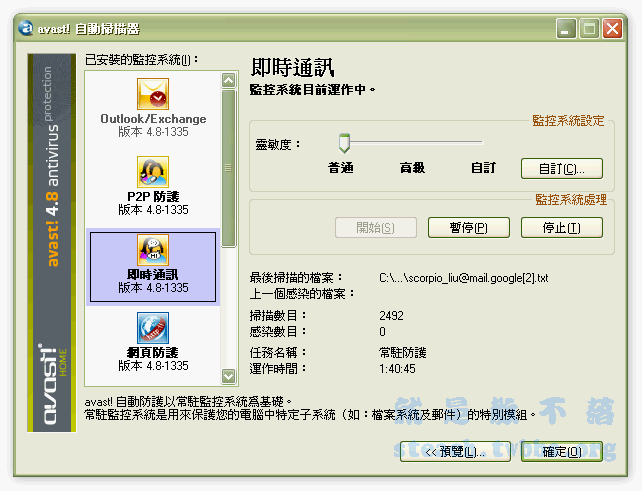
Task: Click the disabled 開始(S) start button
Action: (376, 228)
